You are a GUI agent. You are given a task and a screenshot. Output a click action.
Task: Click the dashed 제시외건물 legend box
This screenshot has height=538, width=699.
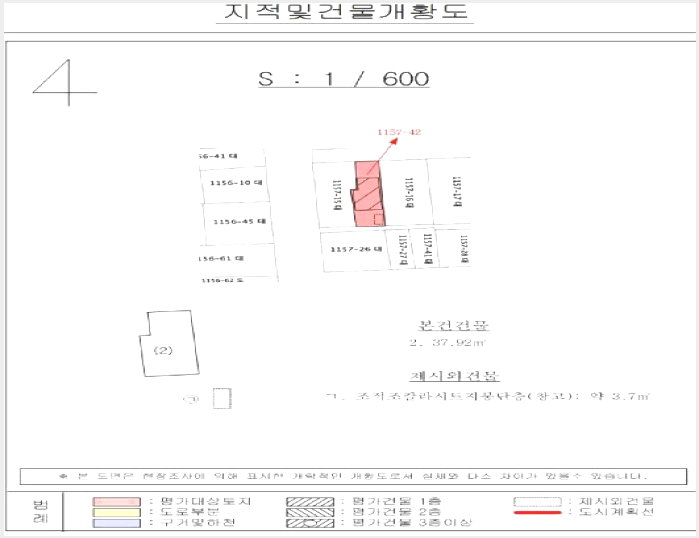pyautogui.click(x=538, y=501)
